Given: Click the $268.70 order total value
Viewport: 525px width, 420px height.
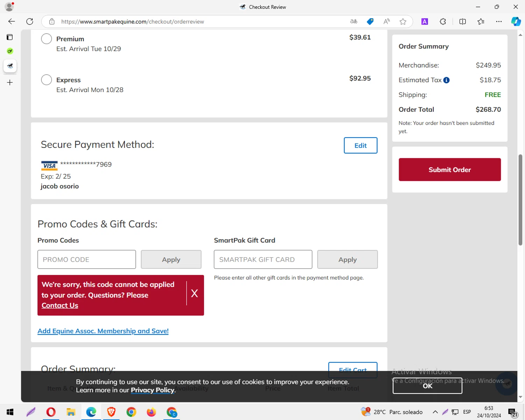Looking at the screenshot, I should [488, 110].
